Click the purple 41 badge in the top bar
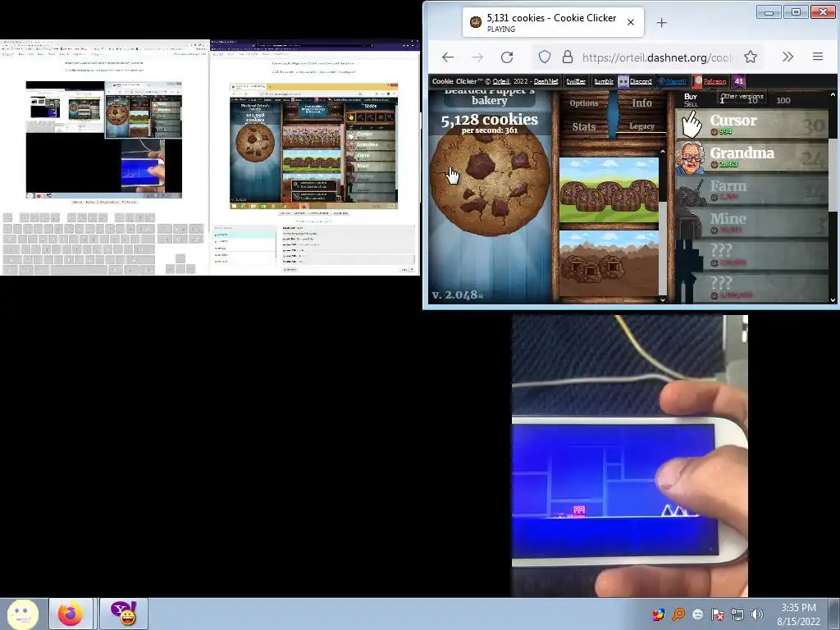 739,81
